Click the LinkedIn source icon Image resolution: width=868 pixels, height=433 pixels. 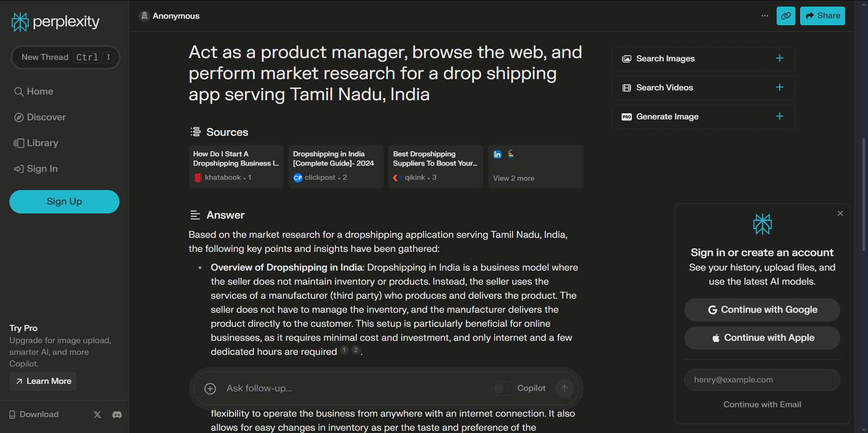point(497,154)
